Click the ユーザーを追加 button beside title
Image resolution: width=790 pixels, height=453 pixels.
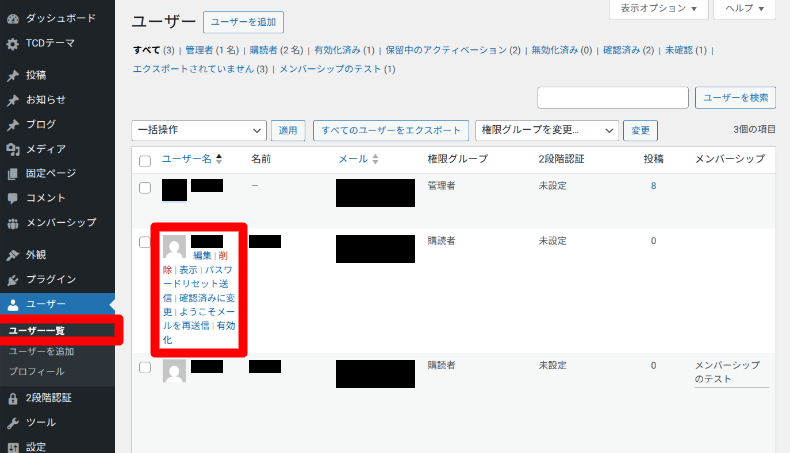tap(243, 23)
